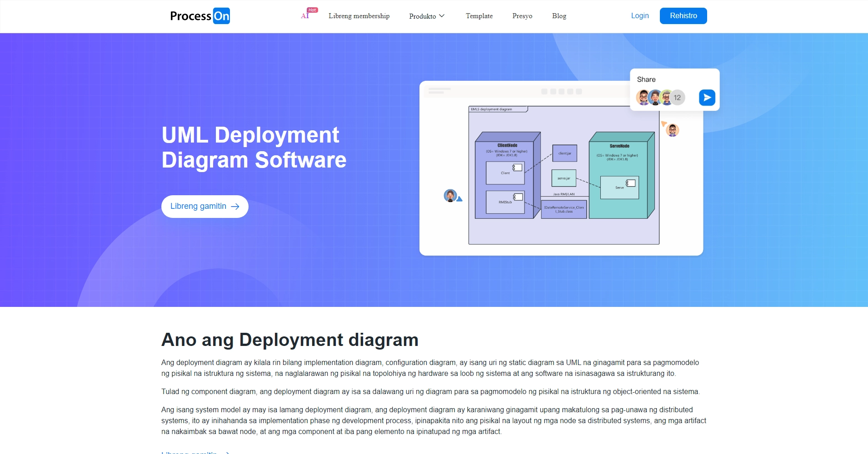Viewport: 868px width, 454px height.
Task: Visit the Blog link
Action: point(559,16)
